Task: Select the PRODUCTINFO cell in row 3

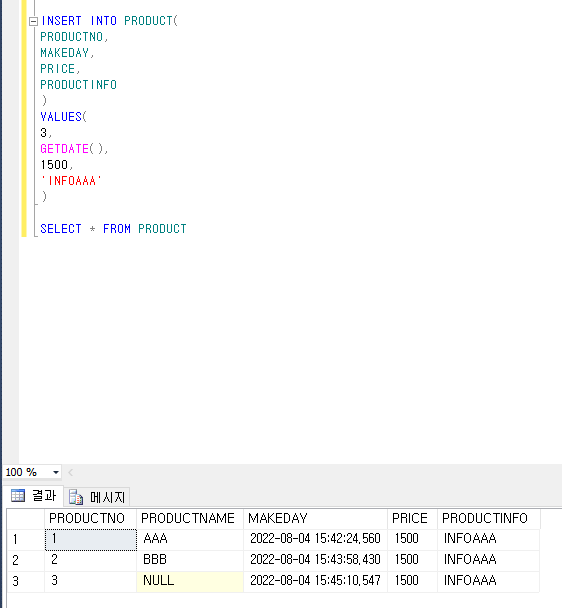Action: pyautogui.click(x=489, y=581)
